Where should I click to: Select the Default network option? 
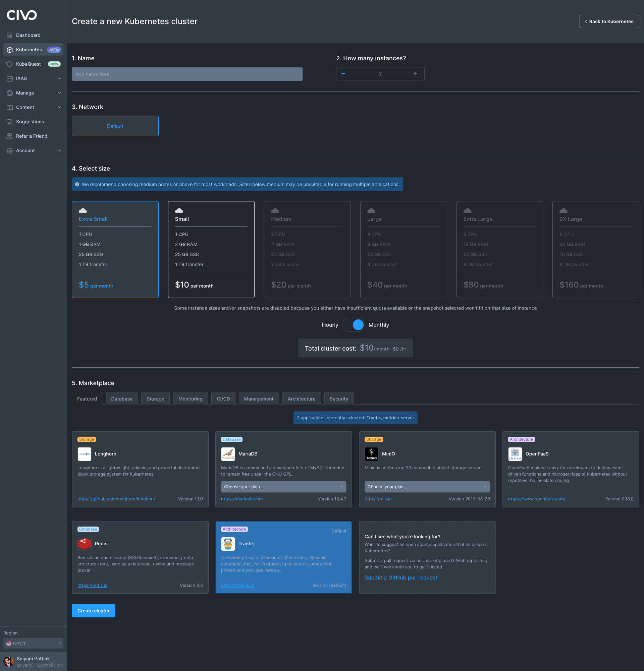115,126
